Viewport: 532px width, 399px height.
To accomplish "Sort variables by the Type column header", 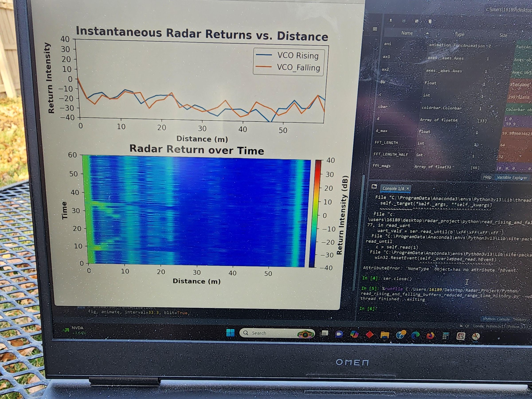I will (x=460, y=34).
